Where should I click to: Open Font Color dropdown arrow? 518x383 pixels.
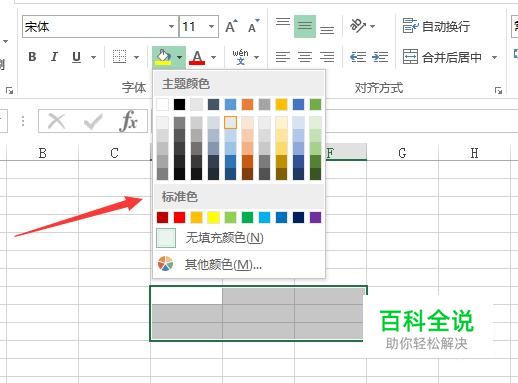tap(213, 57)
